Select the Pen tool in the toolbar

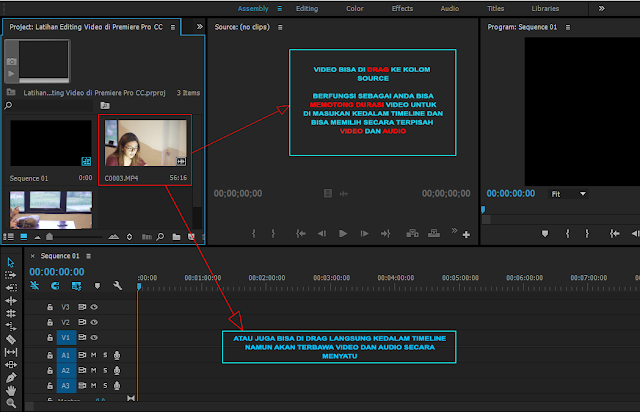click(10, 378)
